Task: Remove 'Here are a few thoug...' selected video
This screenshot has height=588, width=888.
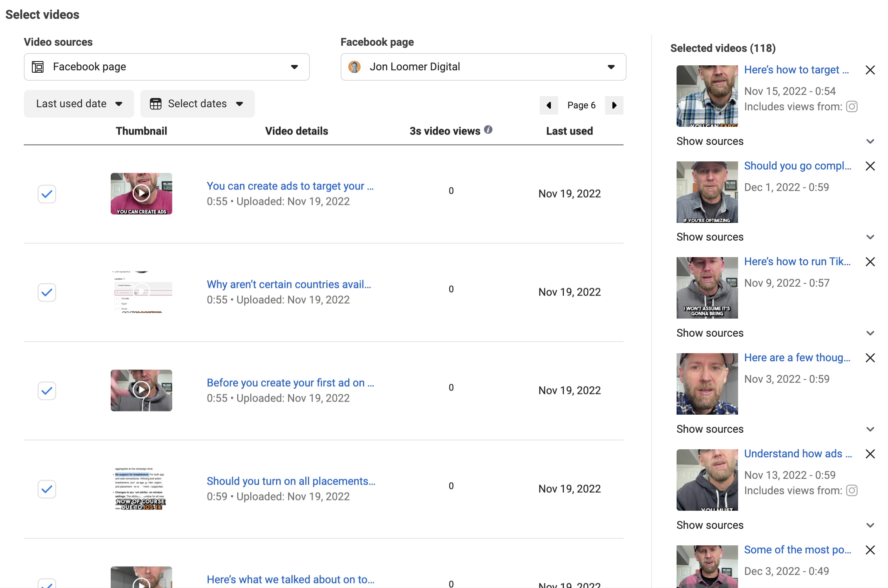Action: point(870,358)
